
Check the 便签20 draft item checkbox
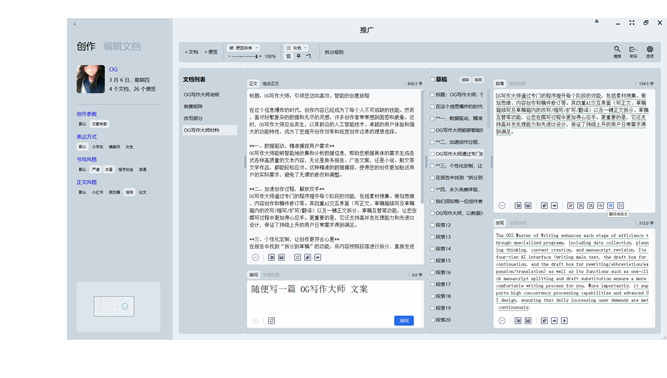(x=432, y=320)
